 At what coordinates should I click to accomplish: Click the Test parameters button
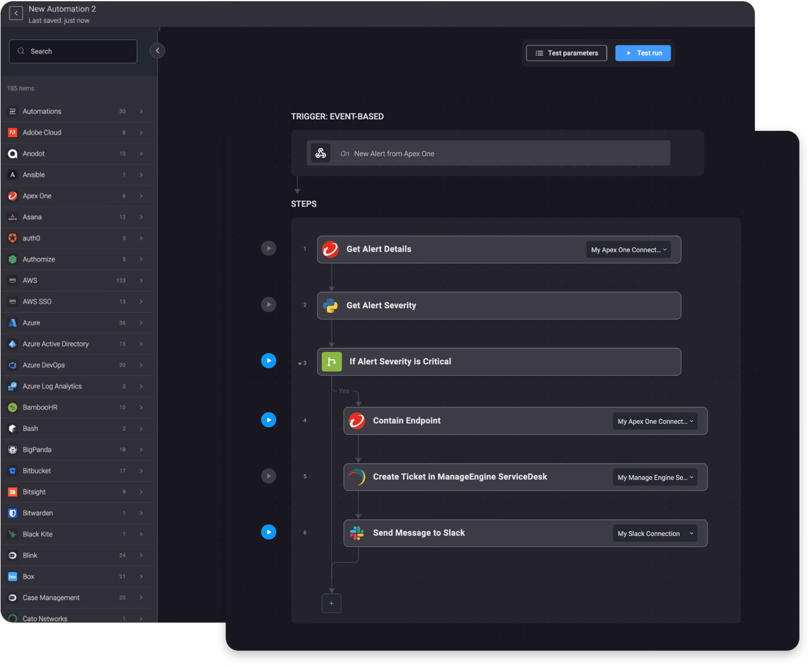[567, 53]
